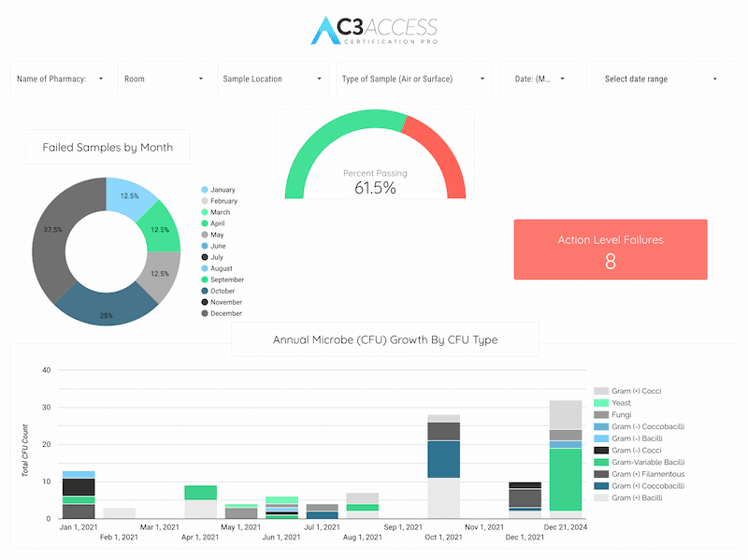The height and width of the screenshot is (560, 748).
Task: Select December in the month legend
Action: [222, 313]
